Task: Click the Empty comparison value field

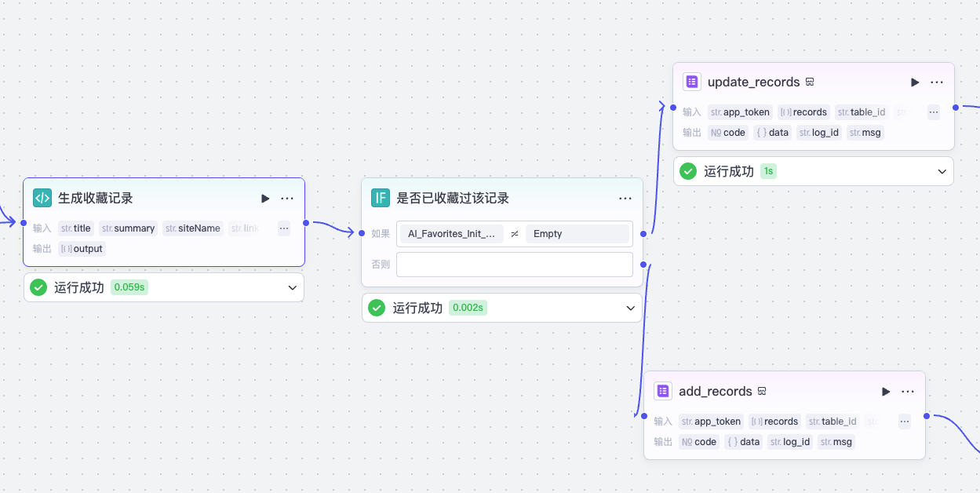Action: [x=577, y=234]
